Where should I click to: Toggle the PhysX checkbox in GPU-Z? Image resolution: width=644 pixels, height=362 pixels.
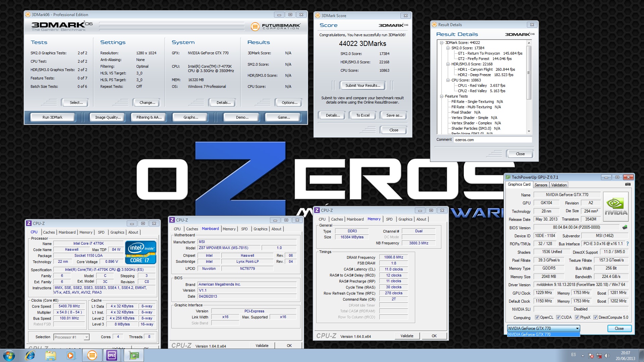577,317
